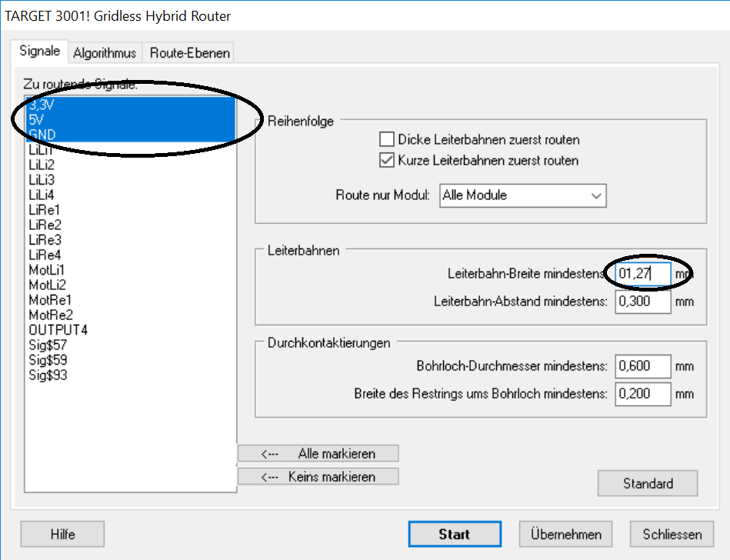Image resolution: width=730 pixels, height=560 pixels.
Task: Select signal Sig$93
Action: pos(130,375)
